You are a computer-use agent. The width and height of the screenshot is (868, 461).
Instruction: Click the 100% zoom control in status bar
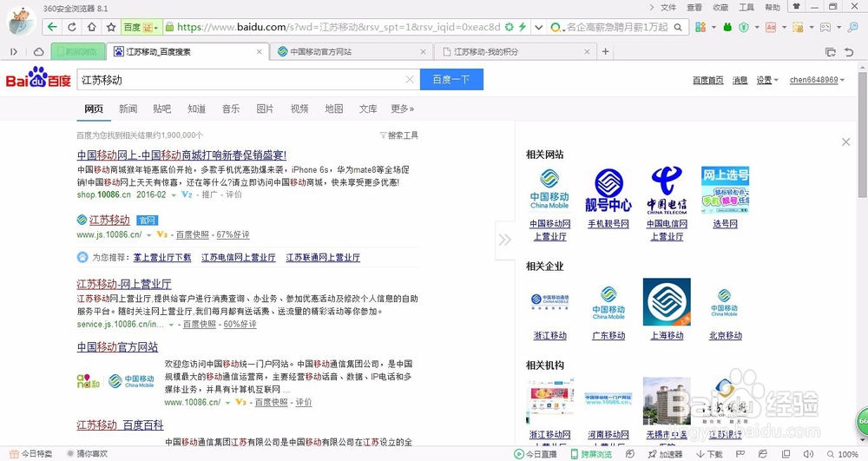(x=843, y=454)
